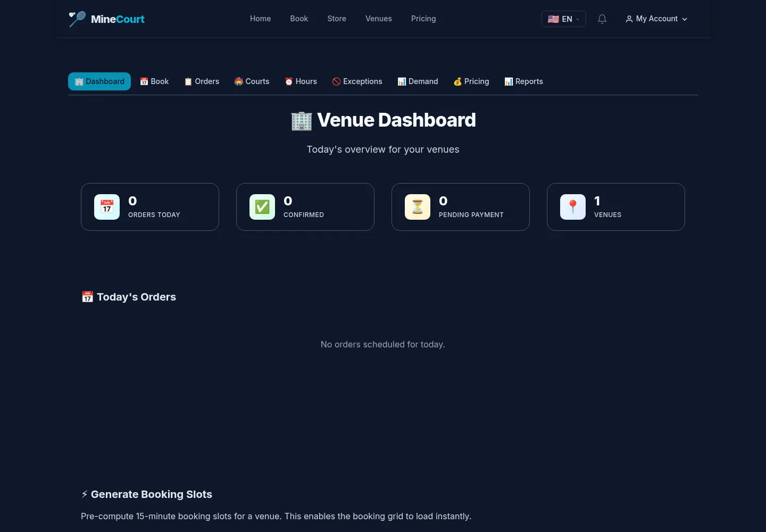Expand the My Account menu
This screenshot has height=532, width=766.
pos(656,19)
